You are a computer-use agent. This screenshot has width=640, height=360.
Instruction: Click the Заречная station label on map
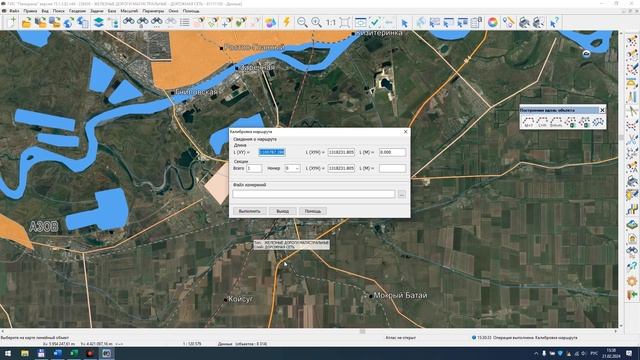[257, 67]
